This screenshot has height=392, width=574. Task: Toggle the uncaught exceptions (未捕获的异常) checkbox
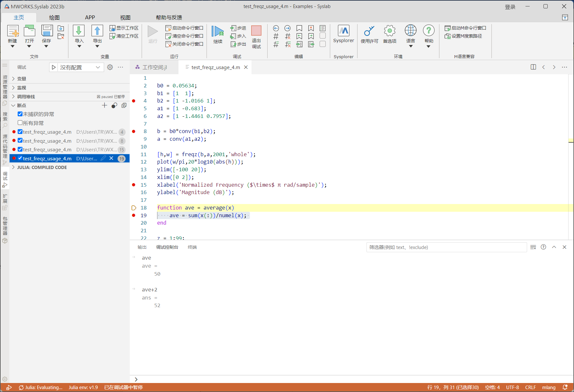coord(20,114)
